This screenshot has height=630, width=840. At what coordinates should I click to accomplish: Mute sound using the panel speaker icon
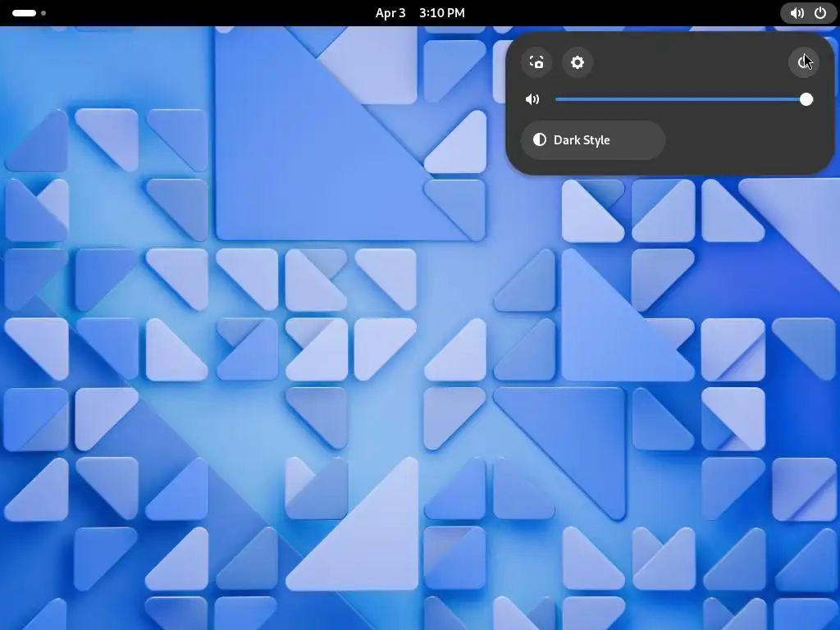pos(532,99)
